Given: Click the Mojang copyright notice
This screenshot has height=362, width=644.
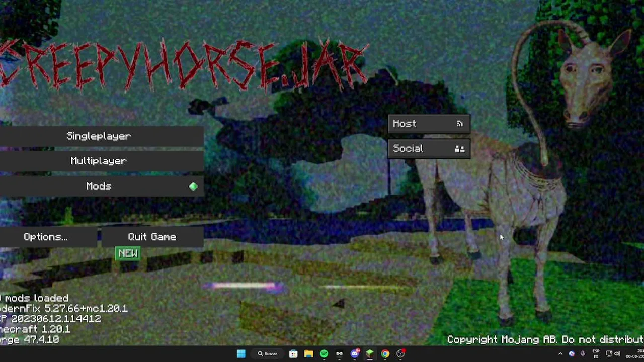Looking at the screenshot, I should click(545, 340).
